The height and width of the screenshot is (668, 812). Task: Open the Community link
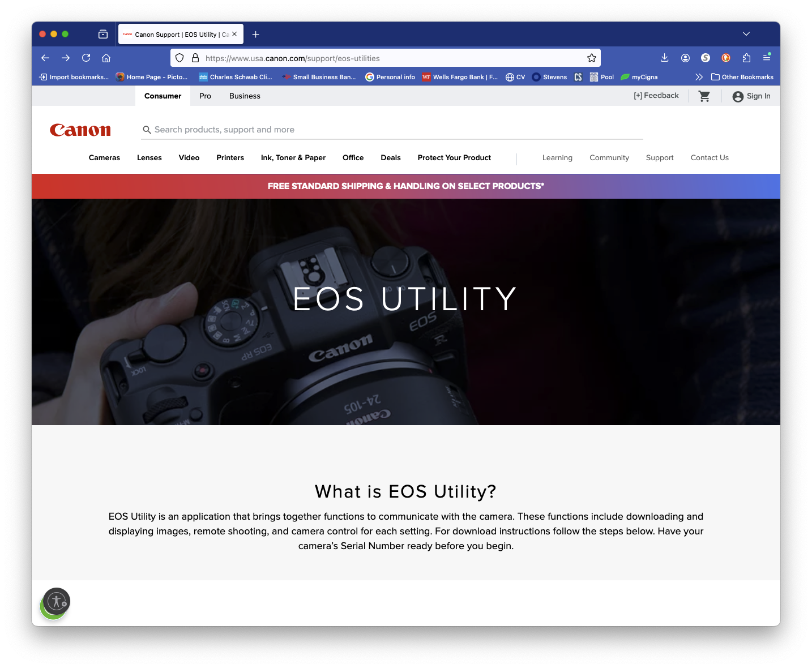pyautogui.click(x=609, y=158)
